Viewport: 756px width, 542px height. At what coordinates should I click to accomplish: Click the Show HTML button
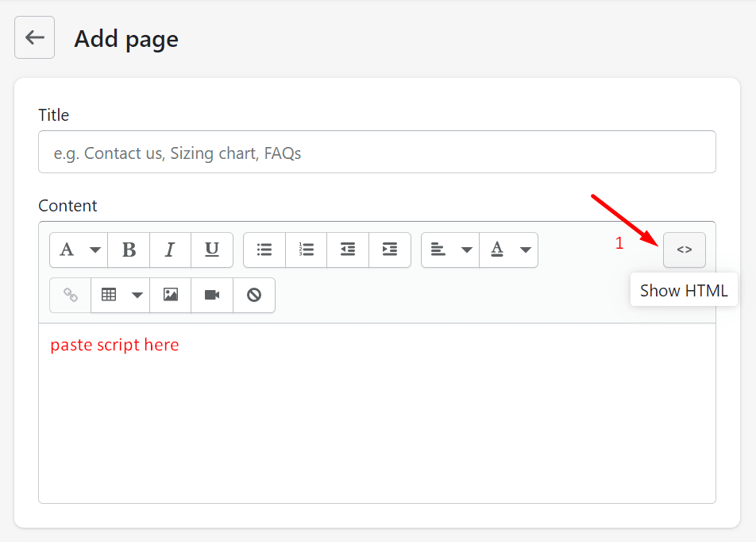point(684,250)
